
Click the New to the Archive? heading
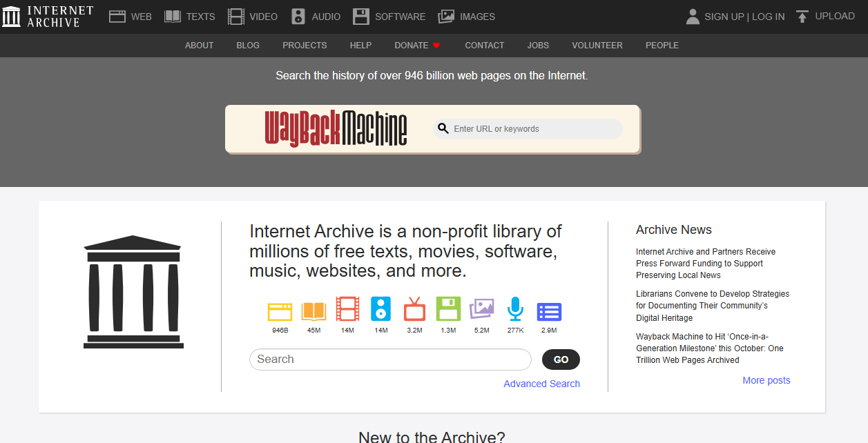tap(432, 437)
